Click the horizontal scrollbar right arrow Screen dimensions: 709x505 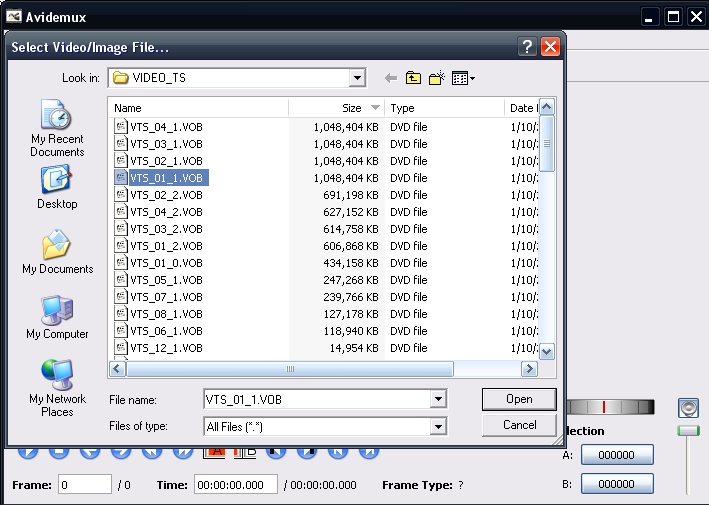pyautogui.click(x=529, y=369)
